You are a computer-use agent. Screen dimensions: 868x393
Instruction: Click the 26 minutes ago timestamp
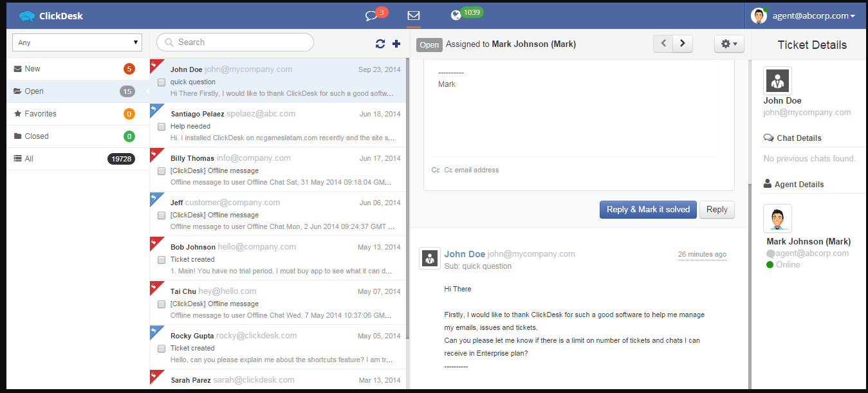tap(702, 255)
